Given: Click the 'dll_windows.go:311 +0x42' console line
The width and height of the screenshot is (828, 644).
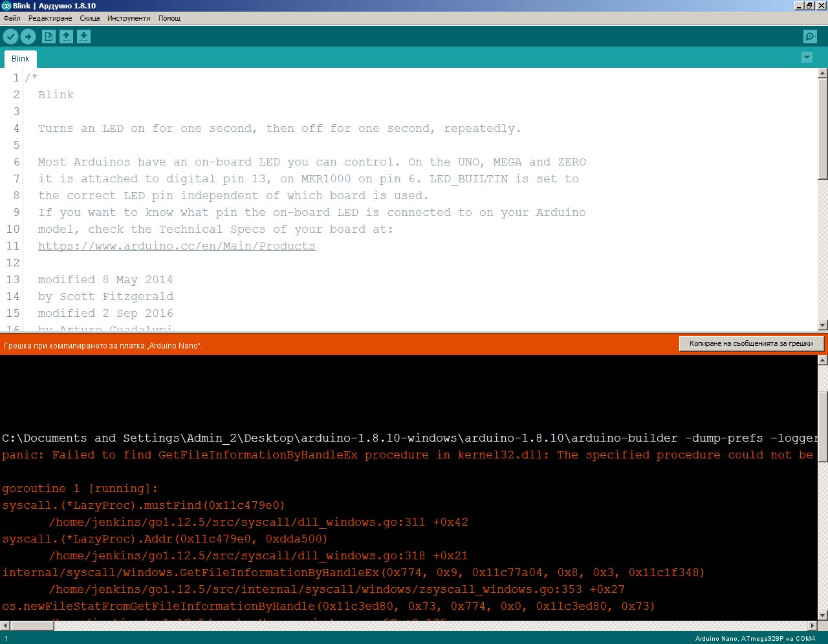Looking at the screenshot, I should [259, 522].
